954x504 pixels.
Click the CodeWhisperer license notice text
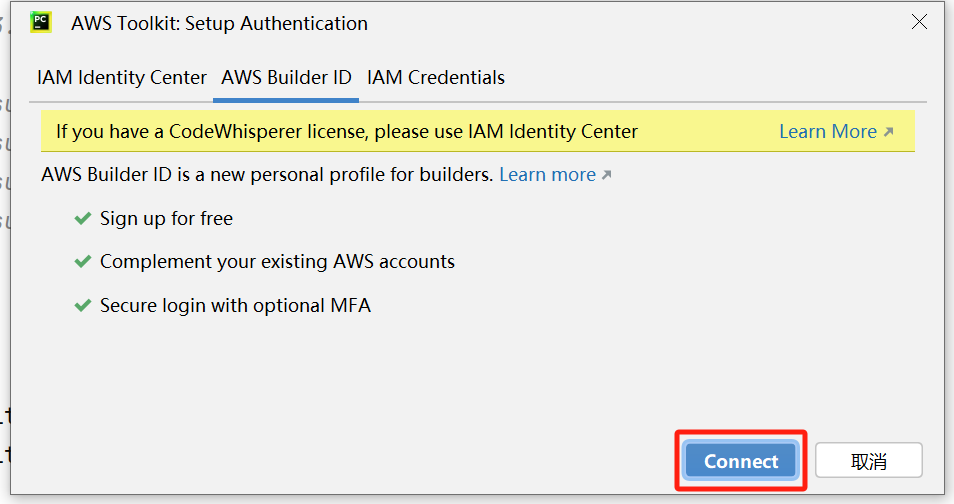(346, 132)
